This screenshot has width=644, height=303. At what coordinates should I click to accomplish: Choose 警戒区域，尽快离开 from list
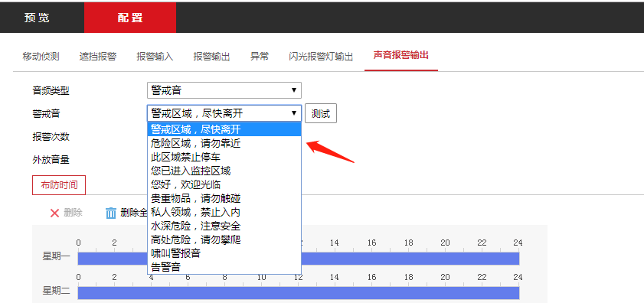(224, 129)
